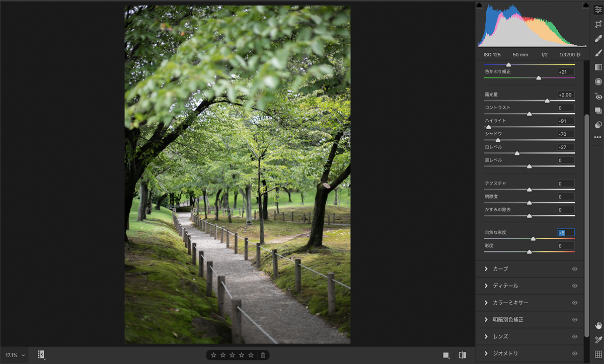Select the color sampler eyedropper tool
The height and width of the screenshot is (364, 604).
click(598, 340)
